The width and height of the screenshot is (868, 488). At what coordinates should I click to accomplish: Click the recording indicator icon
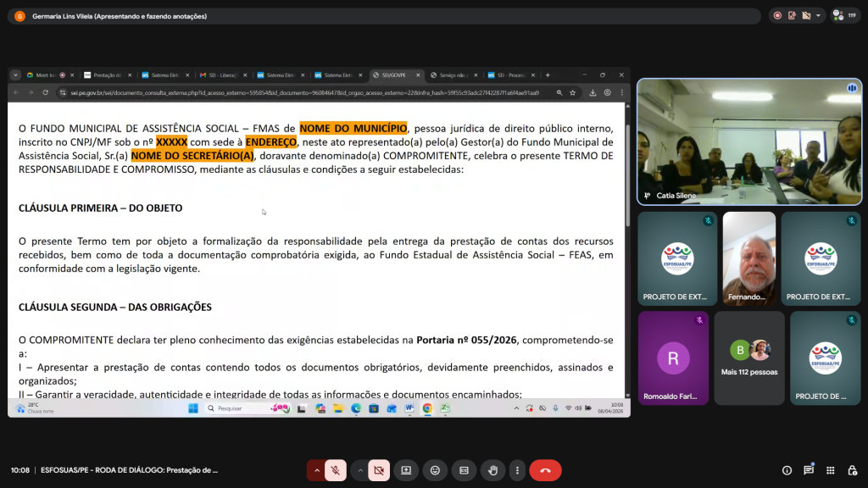[777, 16]
